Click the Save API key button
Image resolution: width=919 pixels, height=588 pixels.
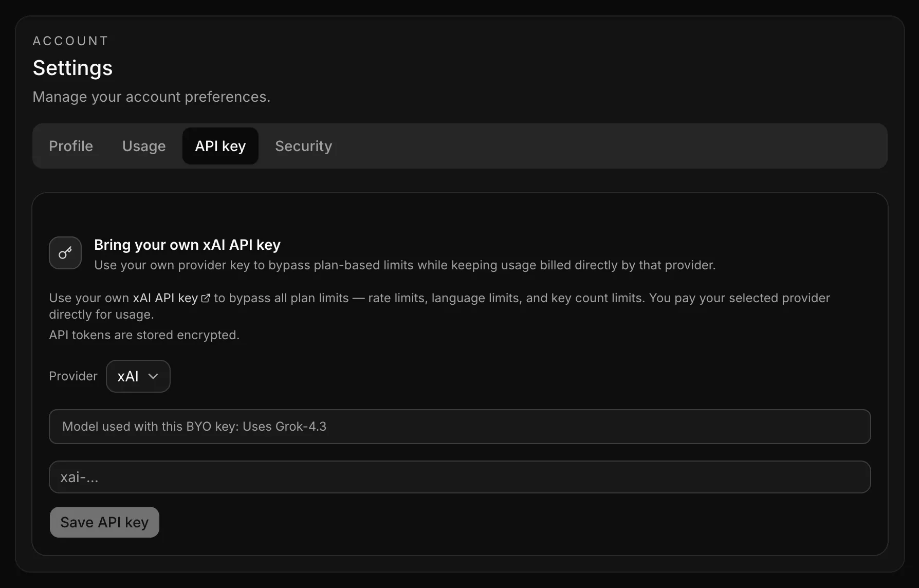coord(104,522)
